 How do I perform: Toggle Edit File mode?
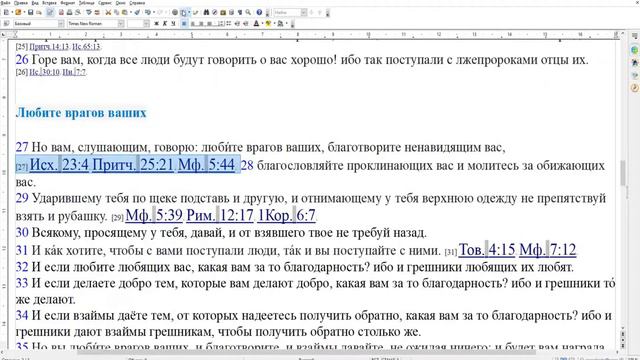[50, 13]
